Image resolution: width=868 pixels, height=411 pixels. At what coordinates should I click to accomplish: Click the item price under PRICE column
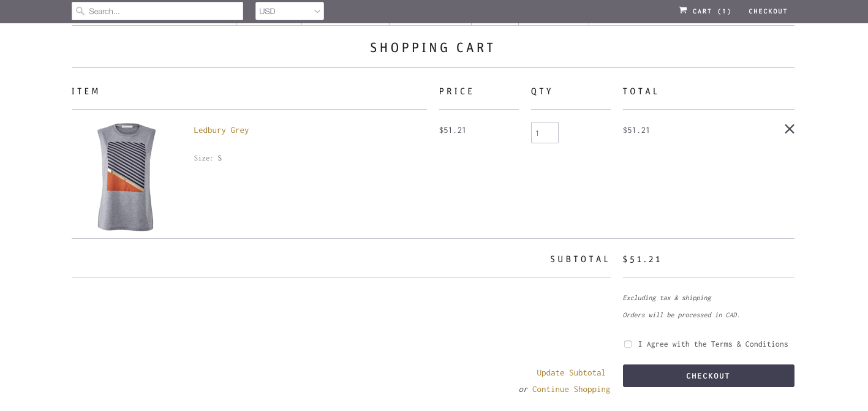[x=452, y=130]
